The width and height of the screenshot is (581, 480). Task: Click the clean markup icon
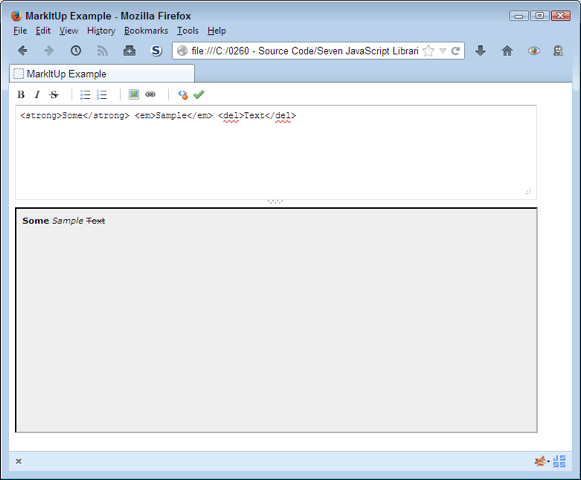click(x=183, y=95)
